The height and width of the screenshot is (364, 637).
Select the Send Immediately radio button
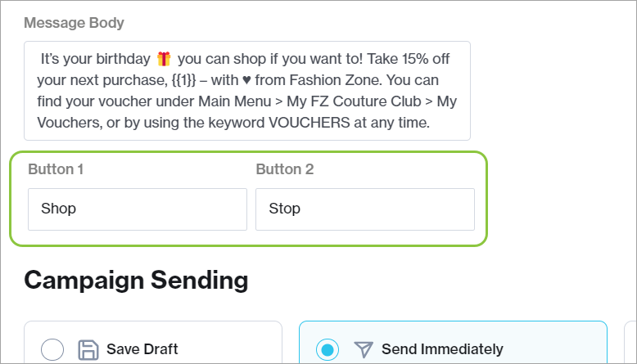[328, 350]
